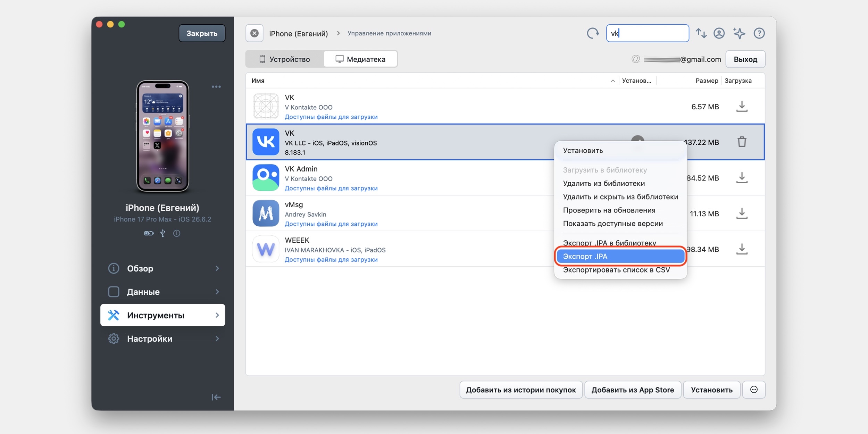Click the Управление приложениями breadcrumb
Screen dimensions: 868x434
pyautogui.click(x=389, y=33)
